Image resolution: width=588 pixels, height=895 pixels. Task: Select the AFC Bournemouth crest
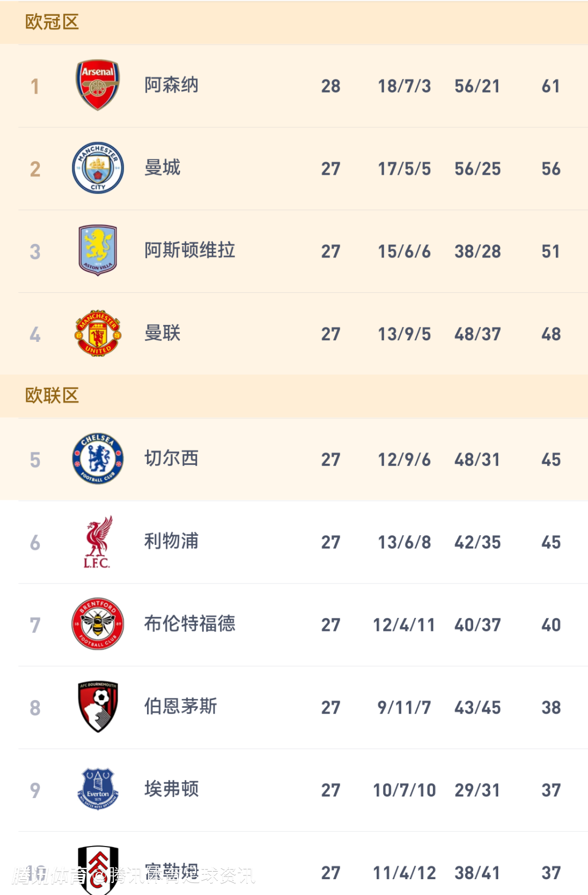tap(98, 707)
